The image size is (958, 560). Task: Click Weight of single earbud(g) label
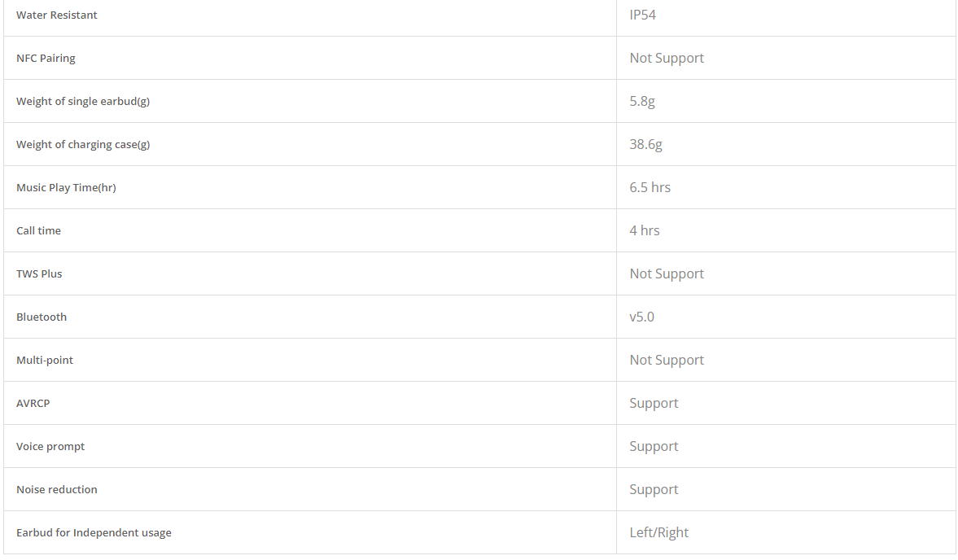[83, 102]
